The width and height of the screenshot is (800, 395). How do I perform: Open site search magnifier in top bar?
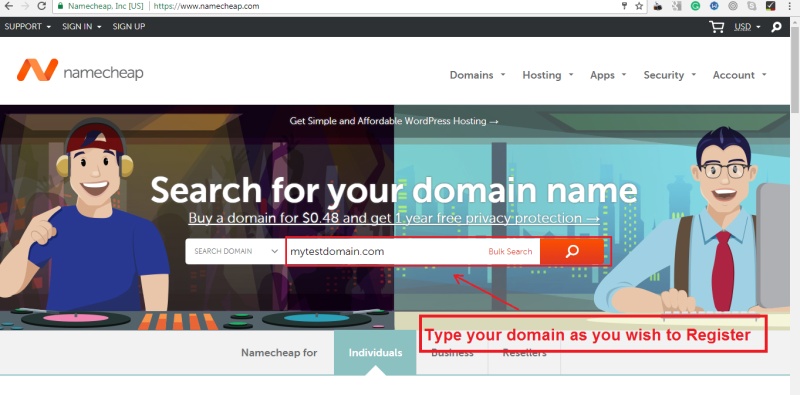pyautogui.click(x=776, y=27)
